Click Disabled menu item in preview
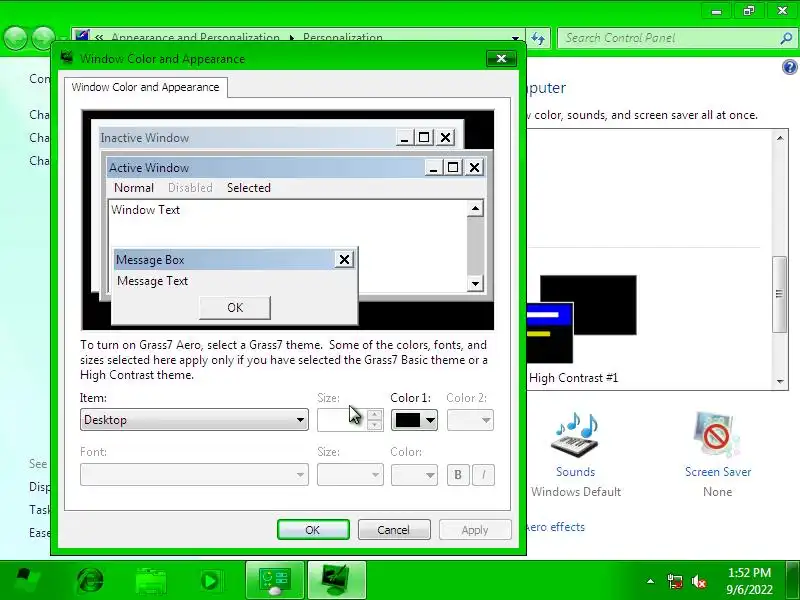This screenshot has width=800, height=600. [x=190, y=188]
